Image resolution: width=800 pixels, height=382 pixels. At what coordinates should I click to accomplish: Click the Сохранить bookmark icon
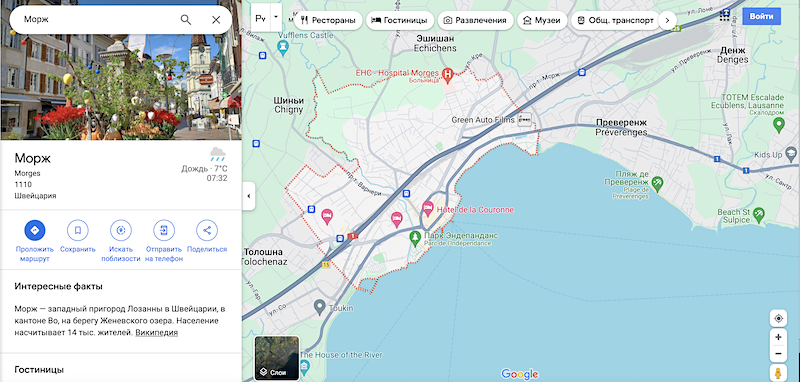click(x=78, y=231)
